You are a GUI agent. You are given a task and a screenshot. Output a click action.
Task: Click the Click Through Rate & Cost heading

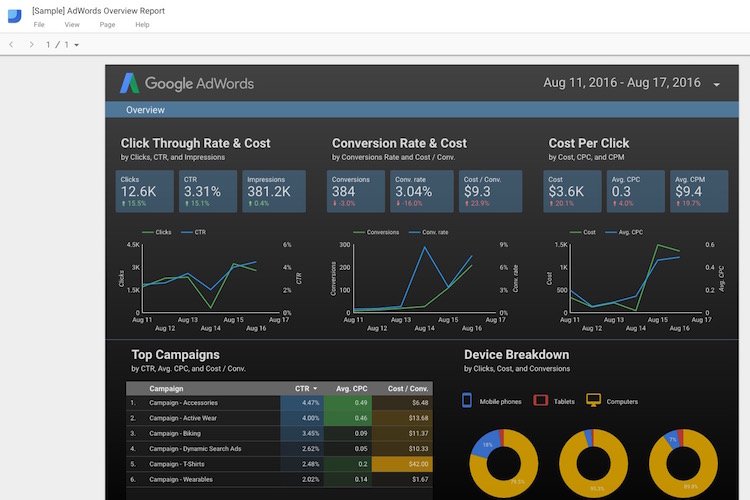click(x=196, y=143)
